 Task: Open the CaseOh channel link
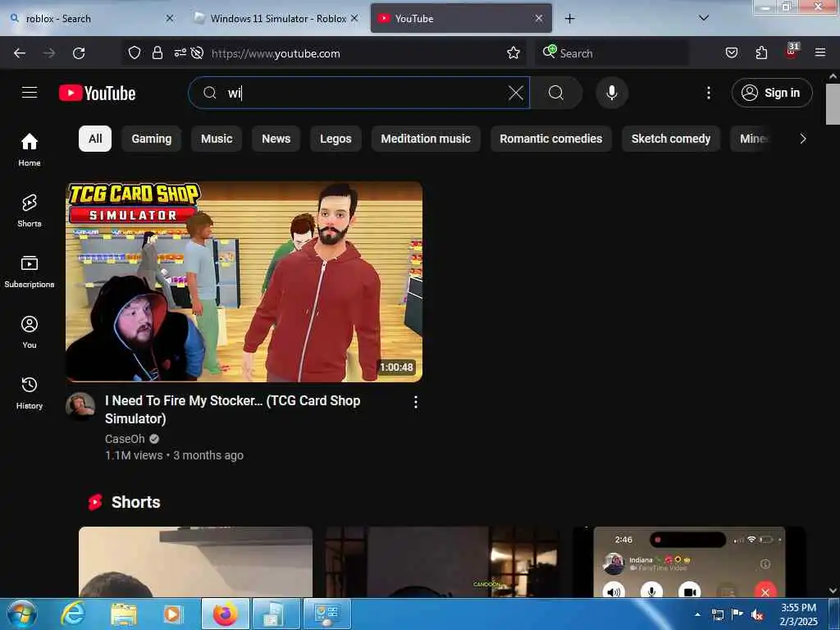point(125,439)
